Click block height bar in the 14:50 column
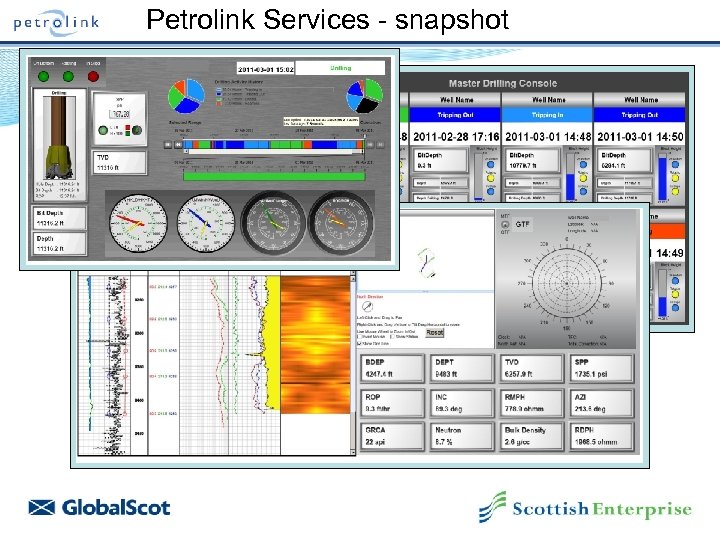720x540 pixels. [662, 176]
